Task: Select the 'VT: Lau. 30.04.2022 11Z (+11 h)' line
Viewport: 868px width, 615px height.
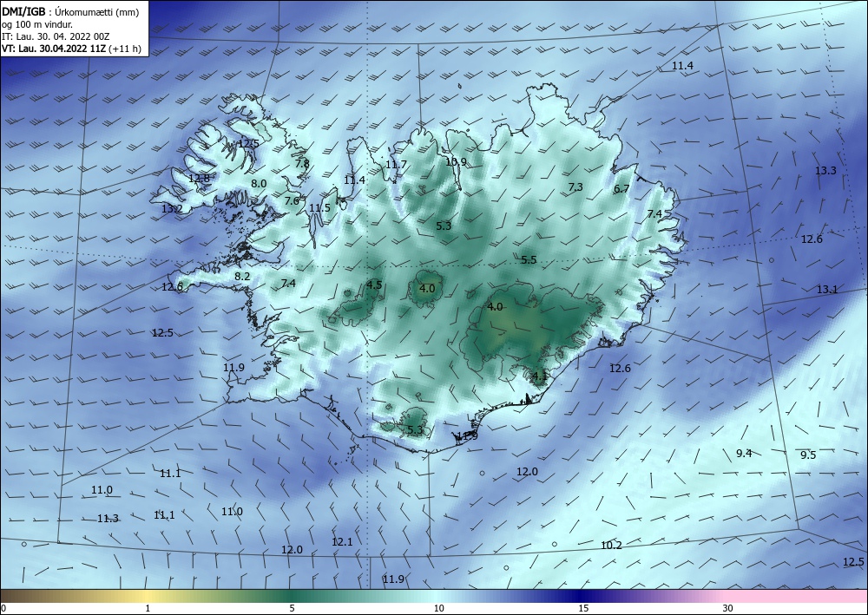Action: pyautogui.click(x=71, y=49)
